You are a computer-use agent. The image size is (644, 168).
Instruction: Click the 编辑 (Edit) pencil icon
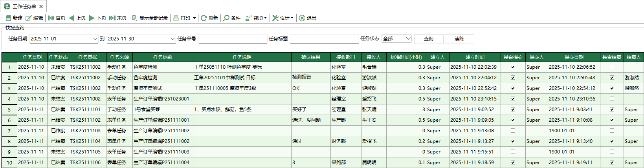[x=29, y=18]
